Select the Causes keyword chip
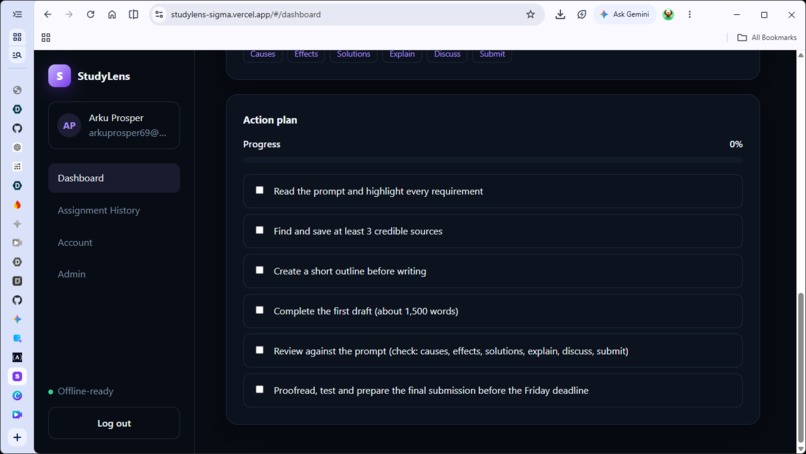 click(x=263, y=54)
